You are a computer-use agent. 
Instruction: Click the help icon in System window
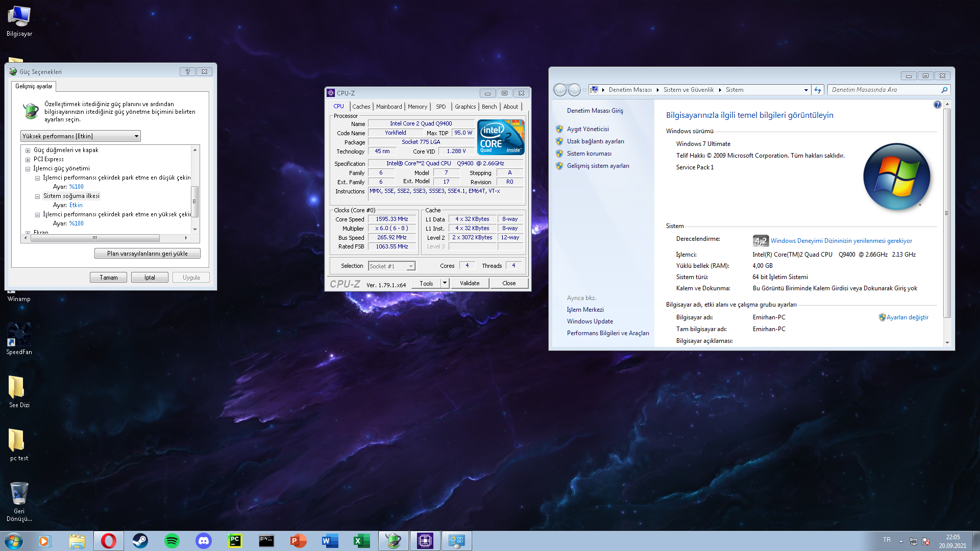(937, 105)
